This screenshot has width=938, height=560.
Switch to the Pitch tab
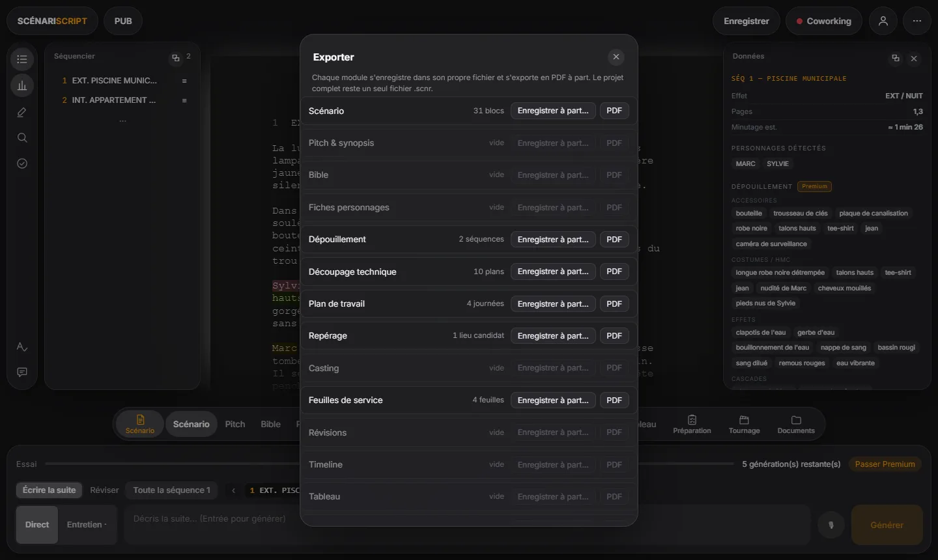235,424
